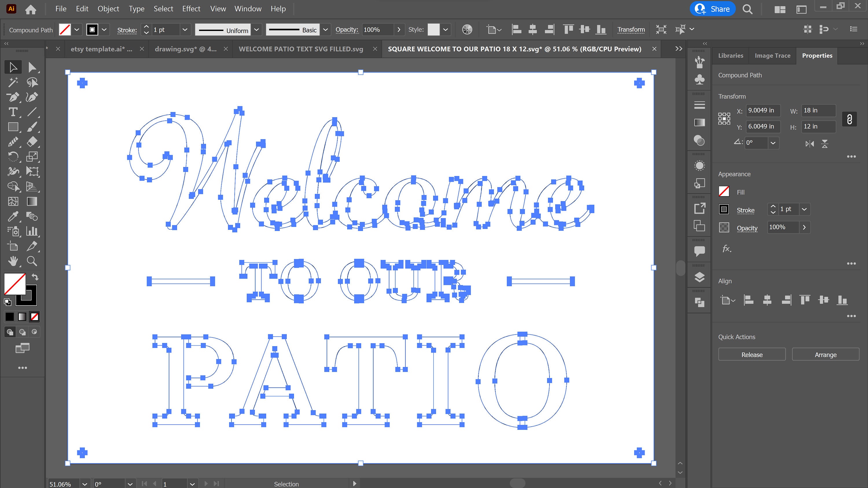Open the Basic brush definition dropdown
868x488 pixels.
pyautogui.click(x=325, y=30)
